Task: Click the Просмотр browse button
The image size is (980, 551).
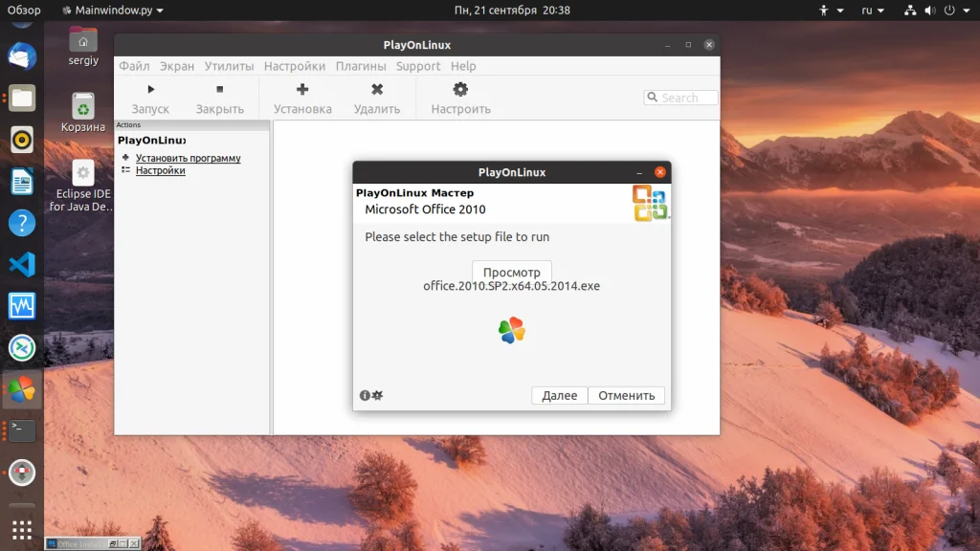Action: click(x=511, y=272)
